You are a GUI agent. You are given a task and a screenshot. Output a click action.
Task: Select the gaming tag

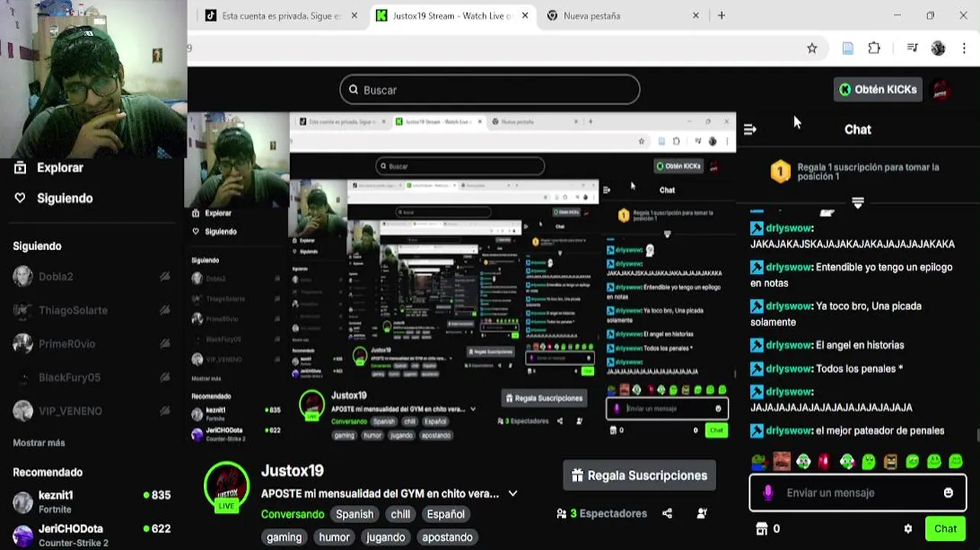284,537
